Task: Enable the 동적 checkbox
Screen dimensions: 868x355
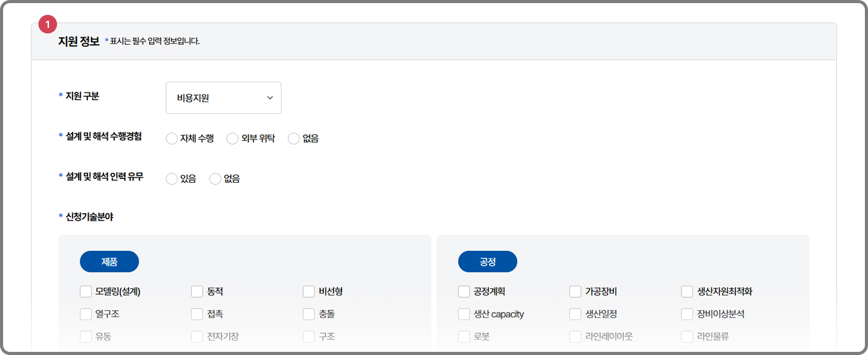Action: (197, 292)
